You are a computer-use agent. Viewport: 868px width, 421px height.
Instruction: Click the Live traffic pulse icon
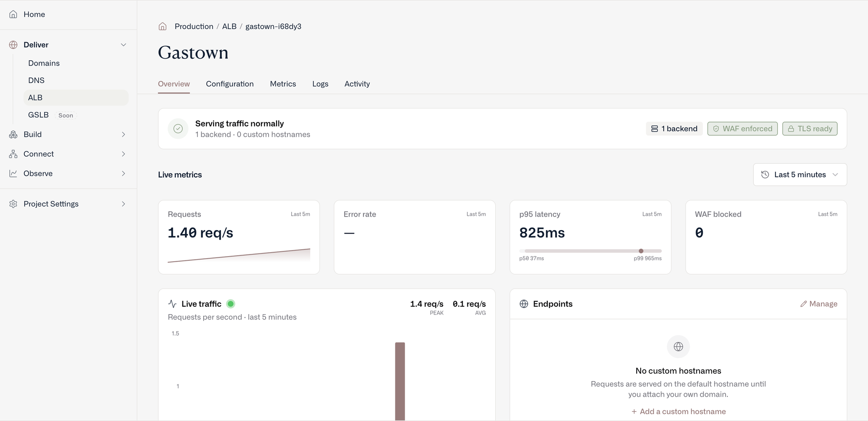tap(172, 304)
